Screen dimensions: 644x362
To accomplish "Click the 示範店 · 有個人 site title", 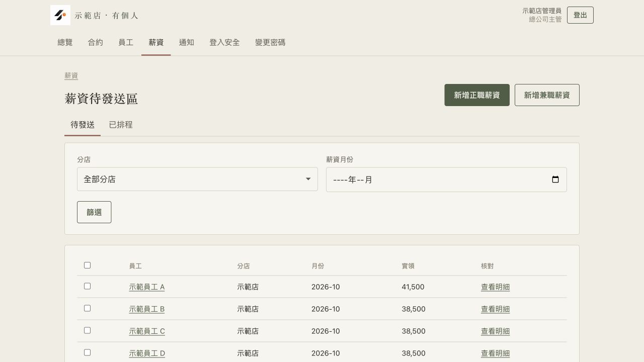I will point(107,16).
